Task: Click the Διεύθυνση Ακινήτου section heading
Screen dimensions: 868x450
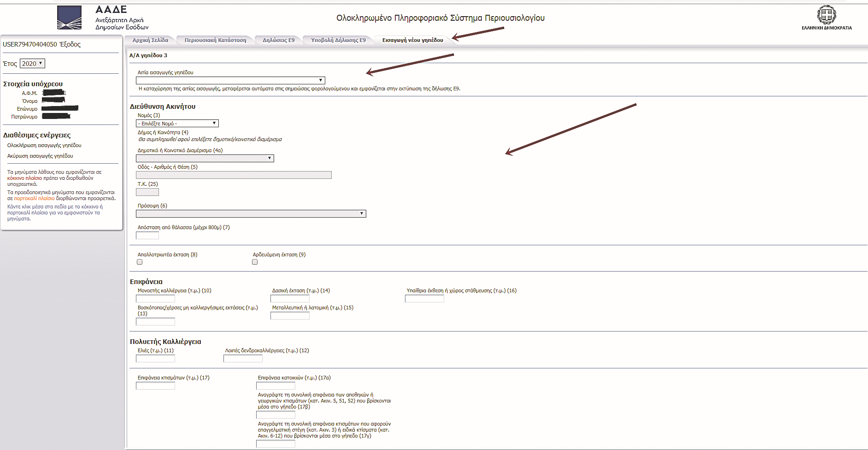Action: click(x=163, y=107)
